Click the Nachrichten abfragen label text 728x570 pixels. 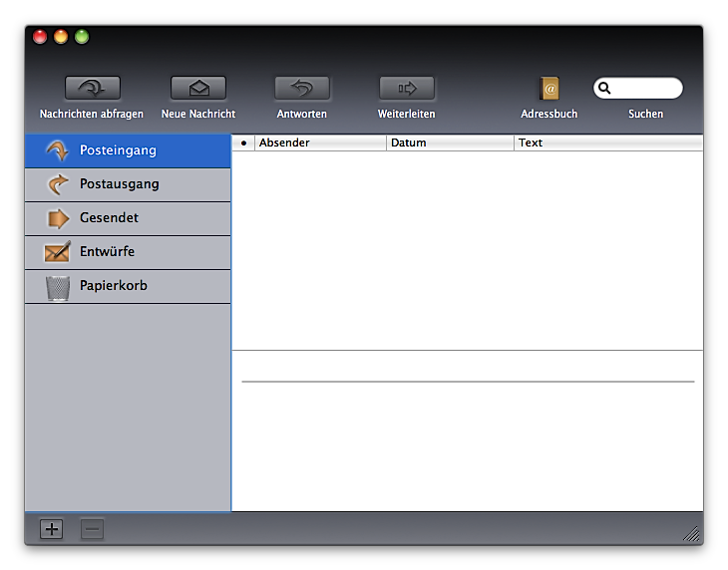(x=92, y=114)
